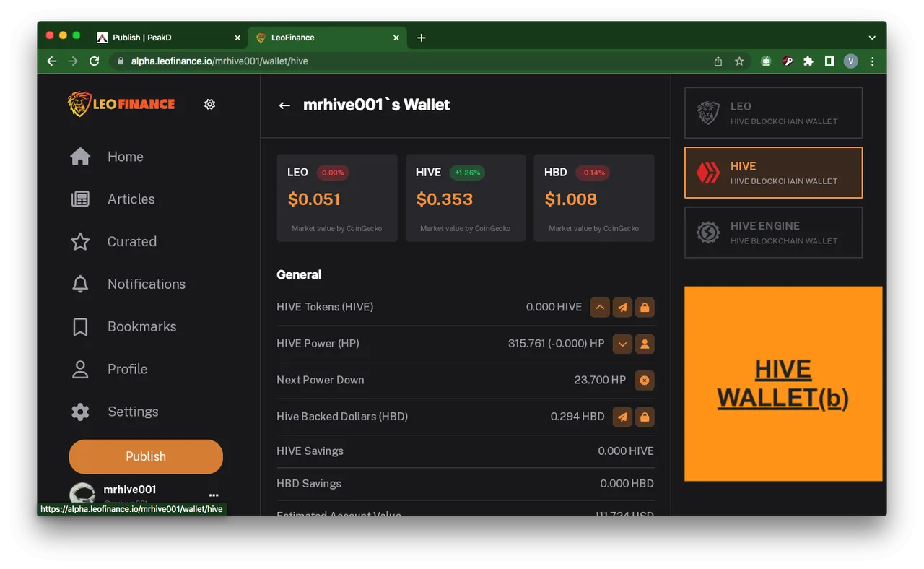
Task: Open the mrhive001 three-dot menu
Action: click(x=214, y=495)
